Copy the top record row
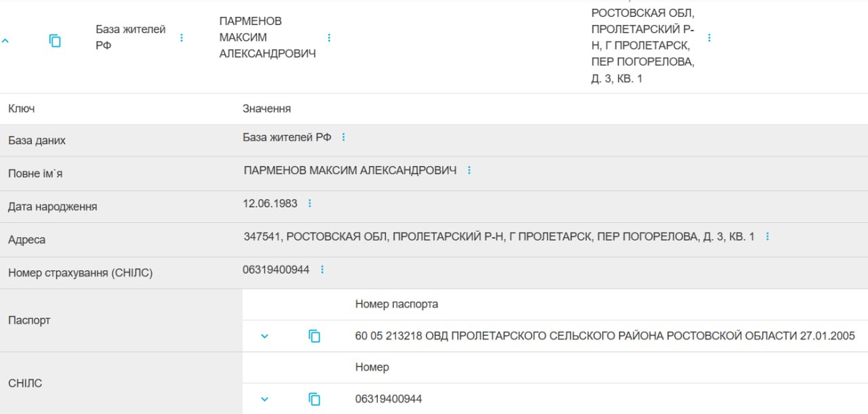 tap(55, 41)
